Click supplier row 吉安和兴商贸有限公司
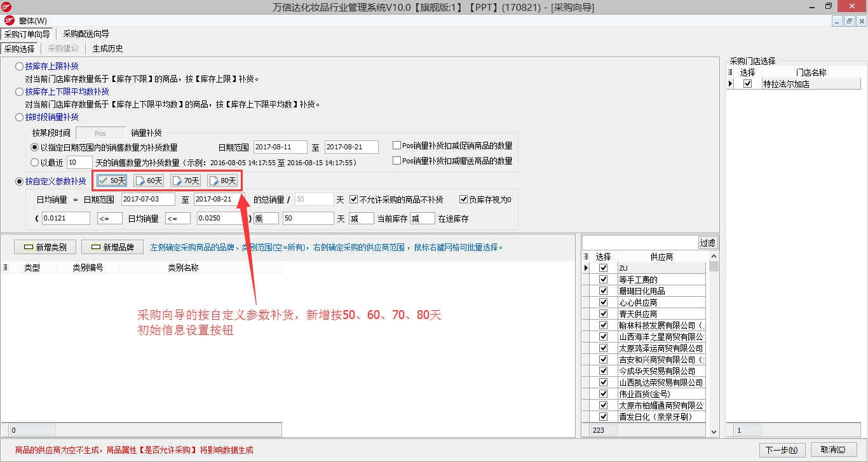Image resolution: width=868 pixels, height=462 pixels. tap(661, 360)
